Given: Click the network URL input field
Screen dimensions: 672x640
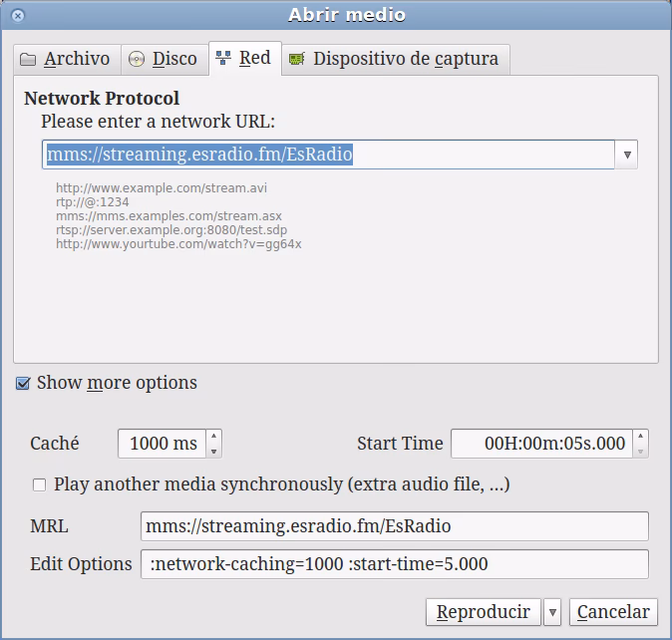Looking at the screenshot, I should (x=328, y=155).
